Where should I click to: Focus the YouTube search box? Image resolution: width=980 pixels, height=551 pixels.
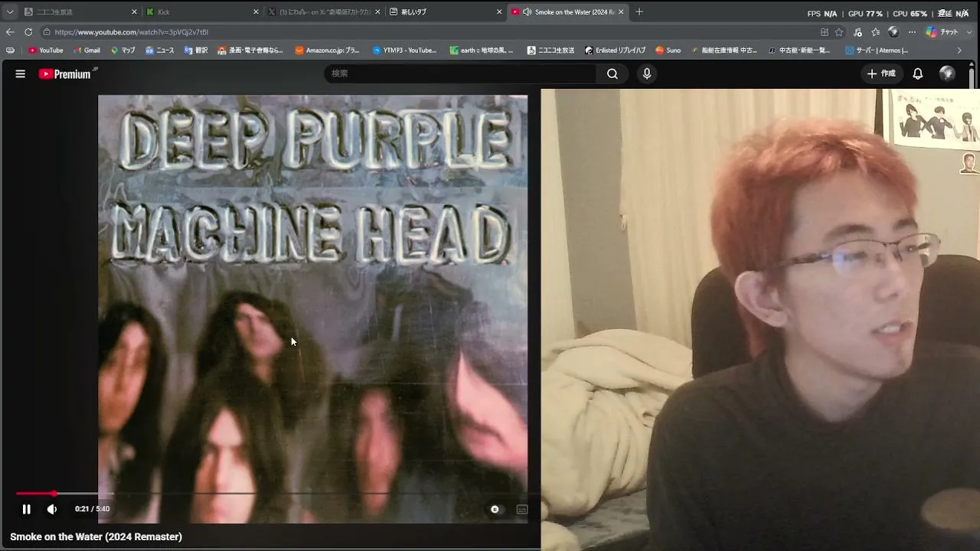tap(460, 73)
